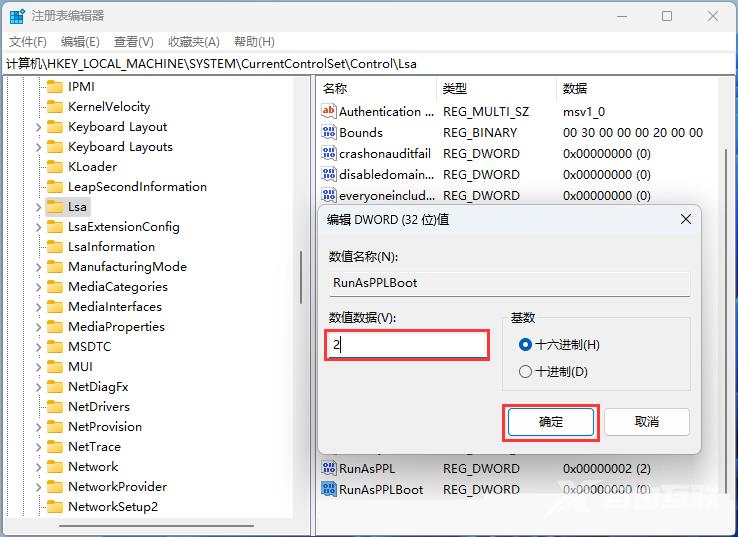738x537 pixels.
Task: Click the disabledomain DWORD value icon
Action: [329, 174]
